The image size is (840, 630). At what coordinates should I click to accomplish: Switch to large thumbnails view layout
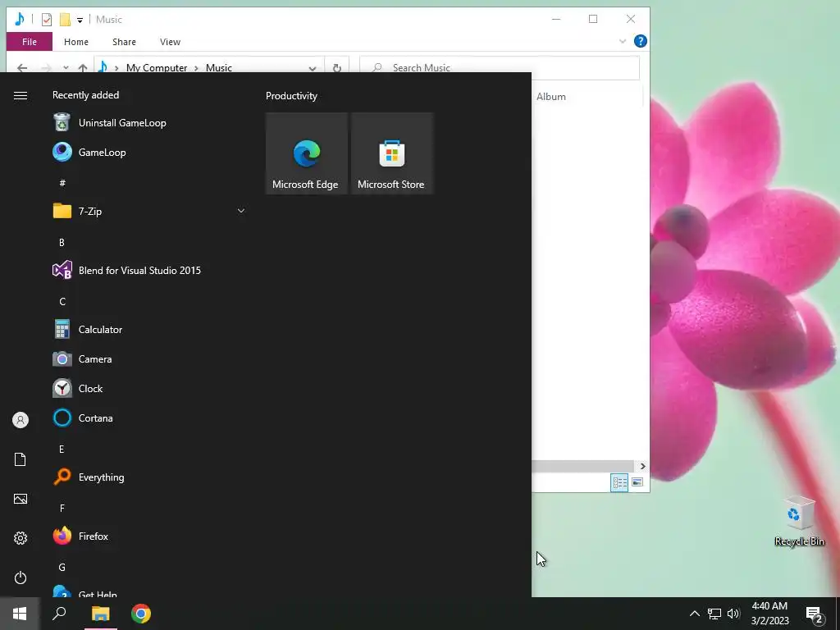click(637, 482)
